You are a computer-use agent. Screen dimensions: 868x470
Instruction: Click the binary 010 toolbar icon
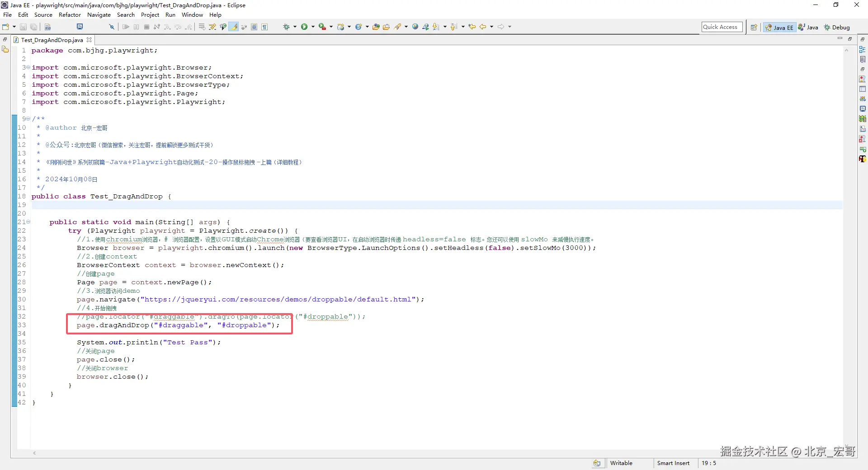(x=47, y=27)
